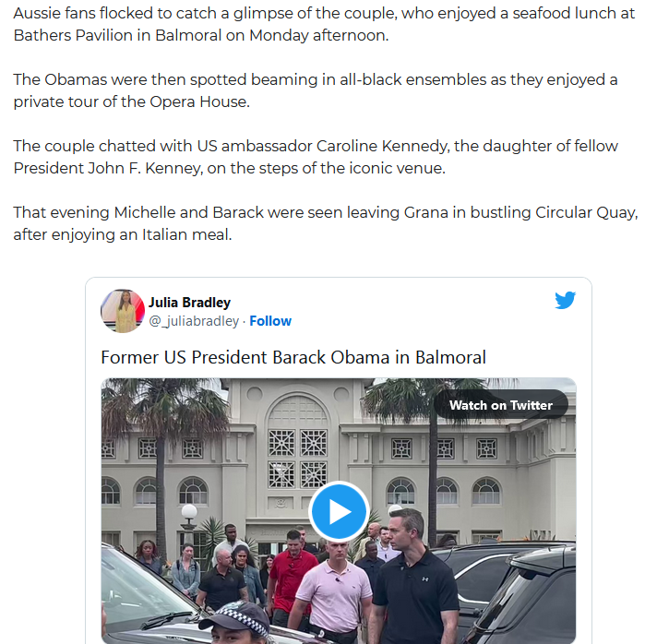The image size is (645, 644).
Task: Click the paragraph mentioning Grana in Circular Quay
Action: tap(325, 223)
